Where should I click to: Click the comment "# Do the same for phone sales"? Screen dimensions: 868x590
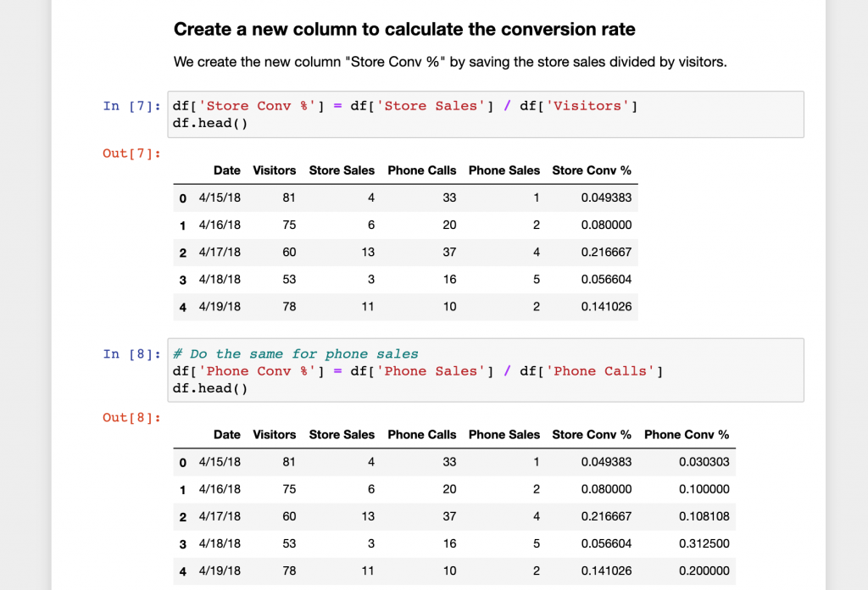pos(296,353)
